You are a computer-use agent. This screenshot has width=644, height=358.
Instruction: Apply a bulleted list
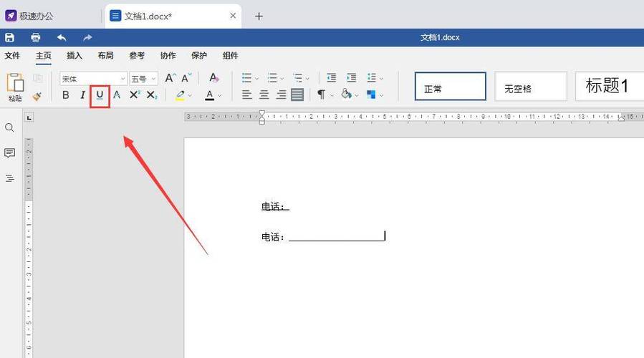coord(246,78)
